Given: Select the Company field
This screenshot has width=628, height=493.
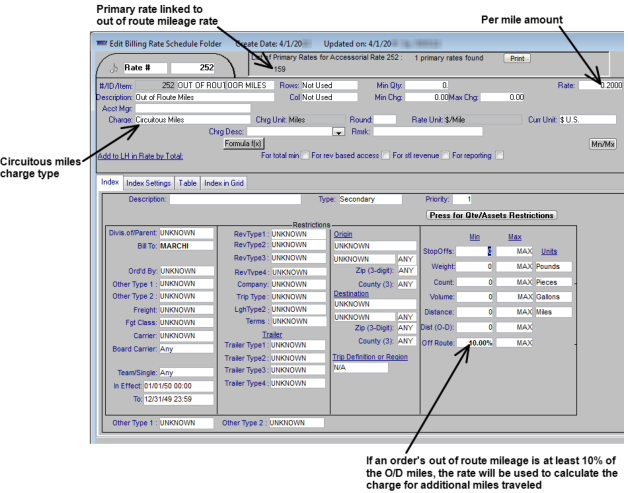Looking at the screenshot, I should tap(298, 284).
